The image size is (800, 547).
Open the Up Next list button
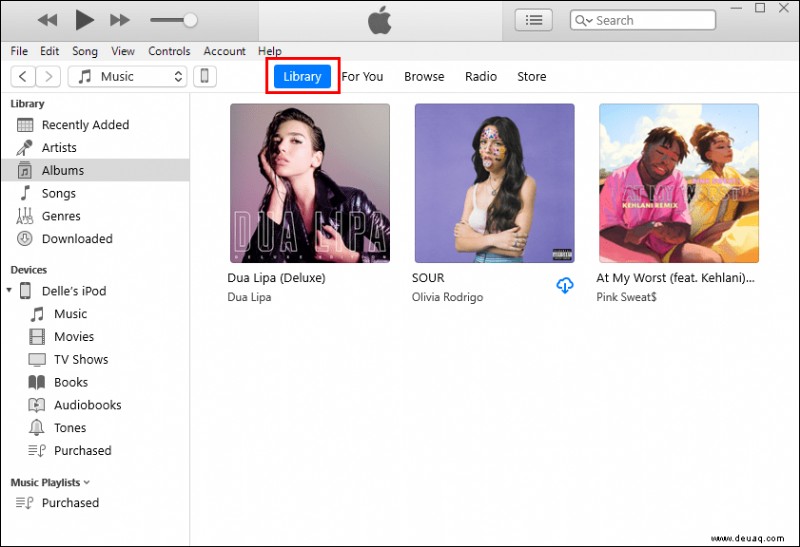click(x=534, y=20)
